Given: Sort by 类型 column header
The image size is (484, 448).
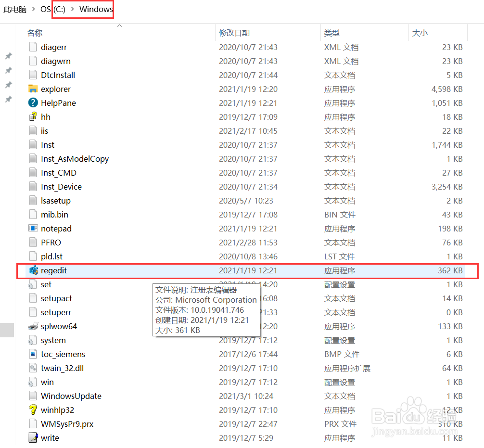Looking at the screenshot, I should (x=332, y=33).
